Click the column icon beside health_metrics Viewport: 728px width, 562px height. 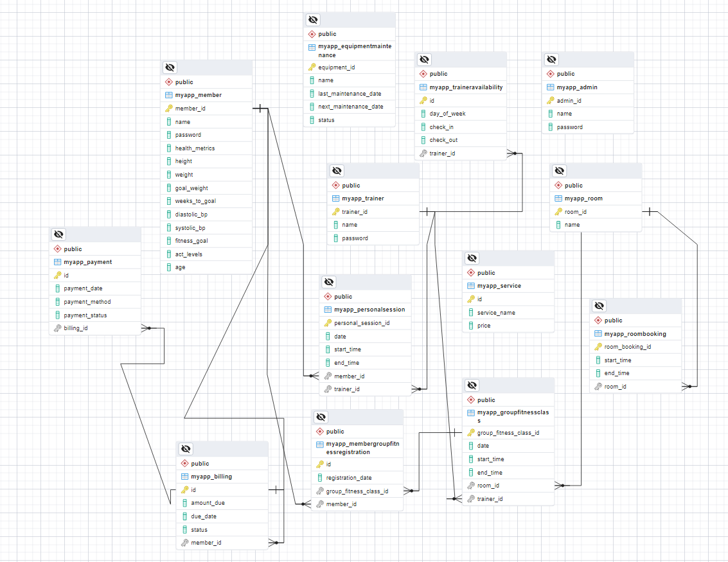(169, 148)
